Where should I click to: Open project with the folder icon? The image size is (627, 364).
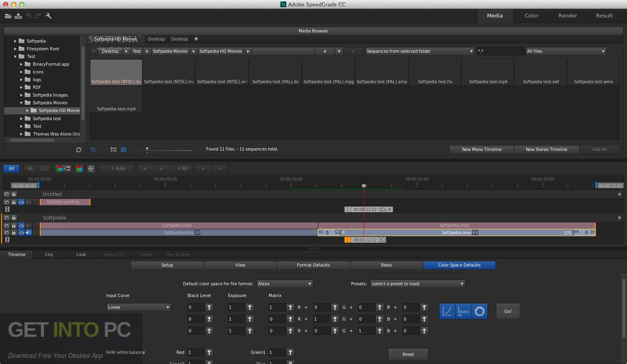pyautogui.click(x=8, y=16)
